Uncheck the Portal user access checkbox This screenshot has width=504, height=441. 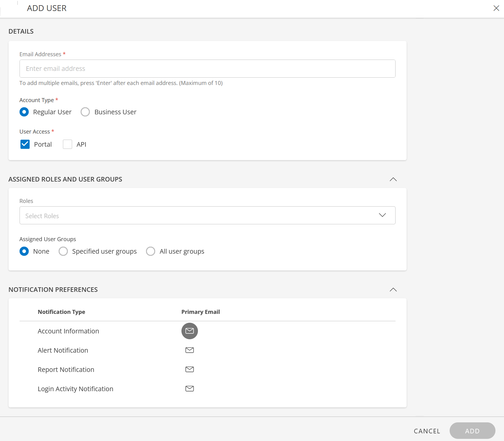pos(25,144)
